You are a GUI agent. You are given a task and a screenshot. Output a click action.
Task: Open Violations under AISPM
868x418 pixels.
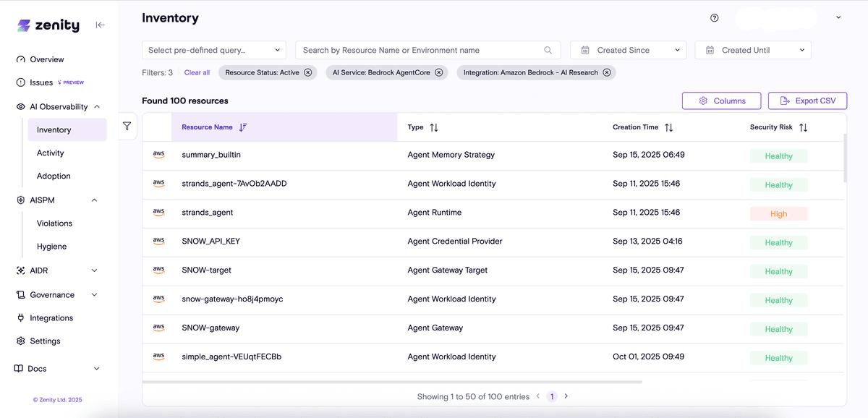point(55,223)
